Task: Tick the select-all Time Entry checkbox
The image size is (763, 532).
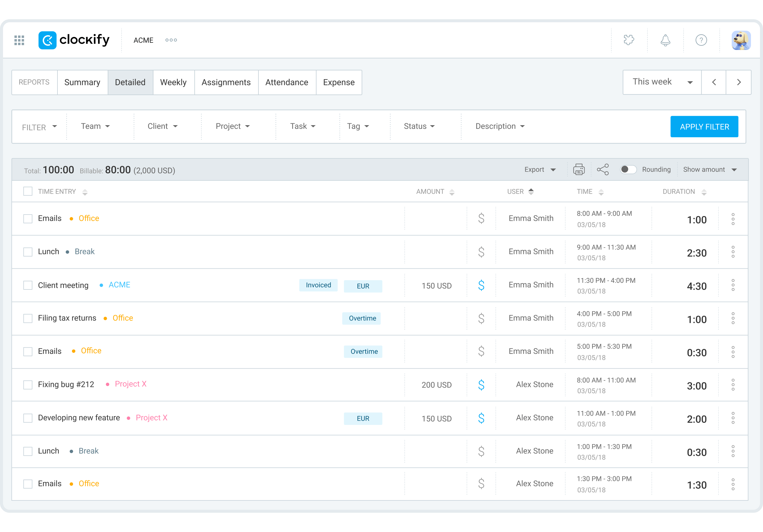Action: coord(28,191)
